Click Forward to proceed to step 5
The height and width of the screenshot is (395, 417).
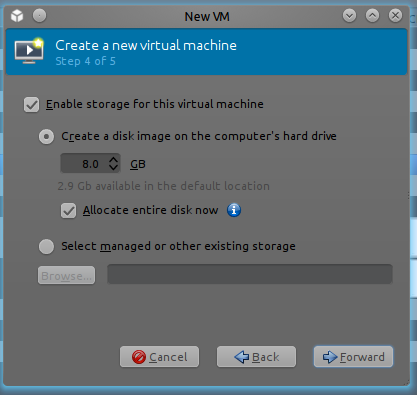(353, 357)
